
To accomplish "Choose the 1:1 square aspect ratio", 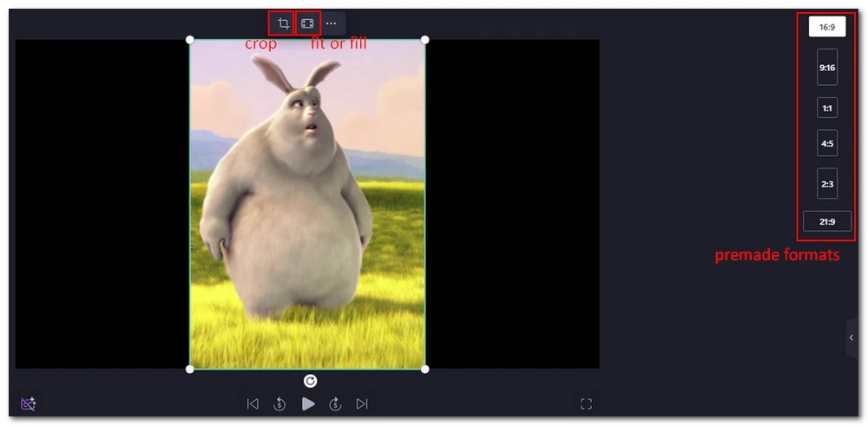I will (x=827, y=108).
